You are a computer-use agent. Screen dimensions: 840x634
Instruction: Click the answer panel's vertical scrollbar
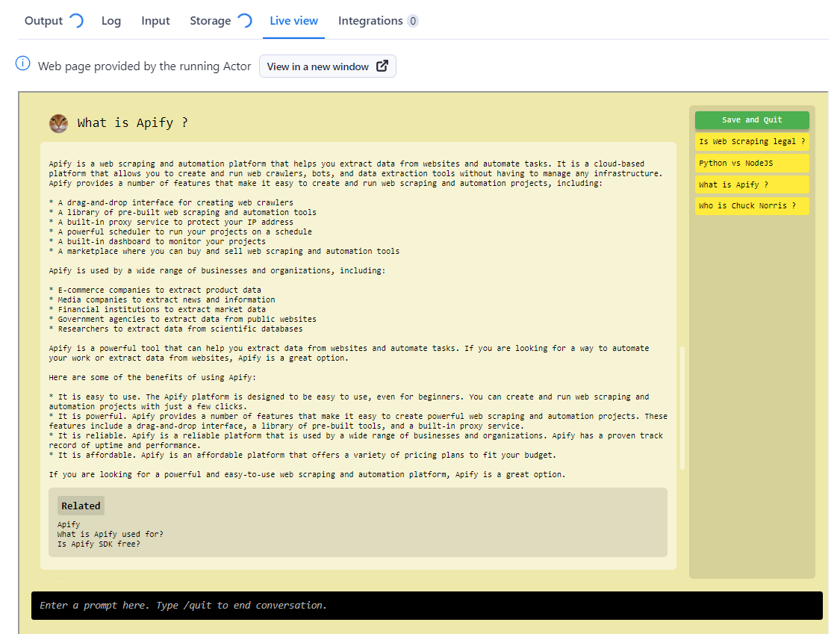pyautogui.click(x=682, y=408)
